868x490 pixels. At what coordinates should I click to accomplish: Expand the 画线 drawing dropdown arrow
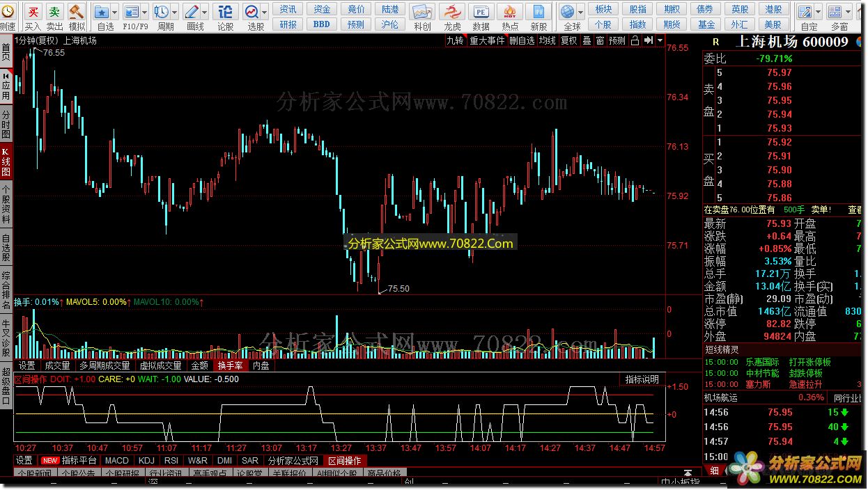tap(205, 12)
